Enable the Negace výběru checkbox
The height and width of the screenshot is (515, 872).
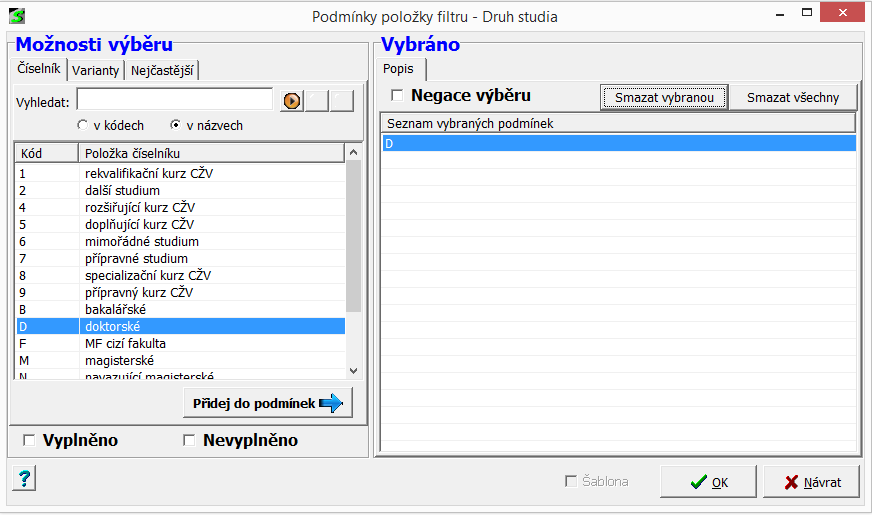[398, 96]
